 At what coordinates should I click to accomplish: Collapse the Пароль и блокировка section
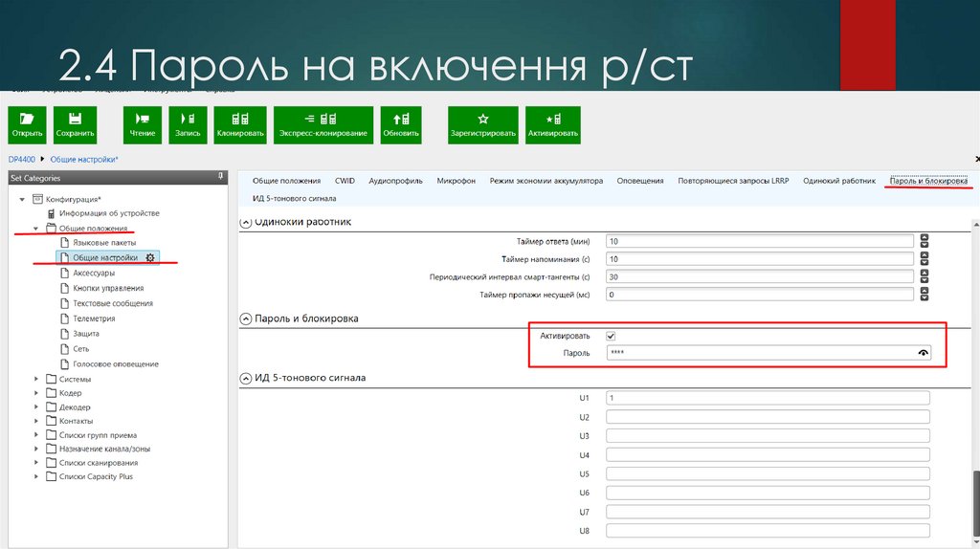point(246,318)
